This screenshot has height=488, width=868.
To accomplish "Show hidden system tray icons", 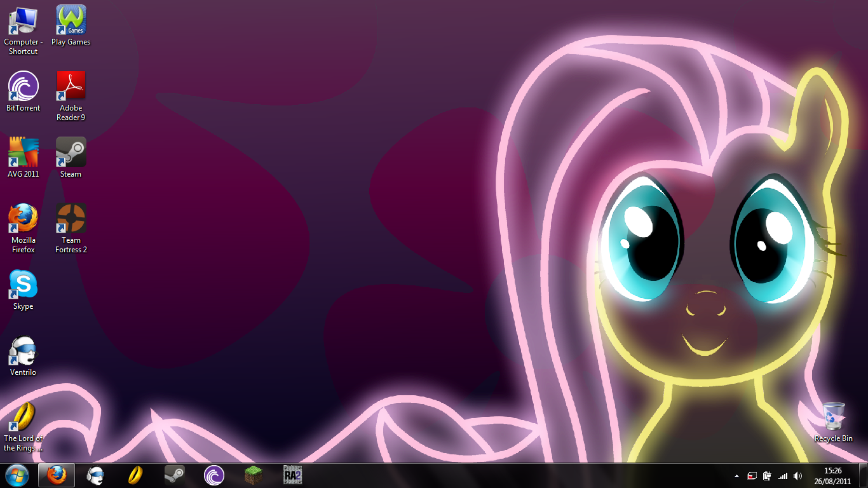I will [736, 475].
